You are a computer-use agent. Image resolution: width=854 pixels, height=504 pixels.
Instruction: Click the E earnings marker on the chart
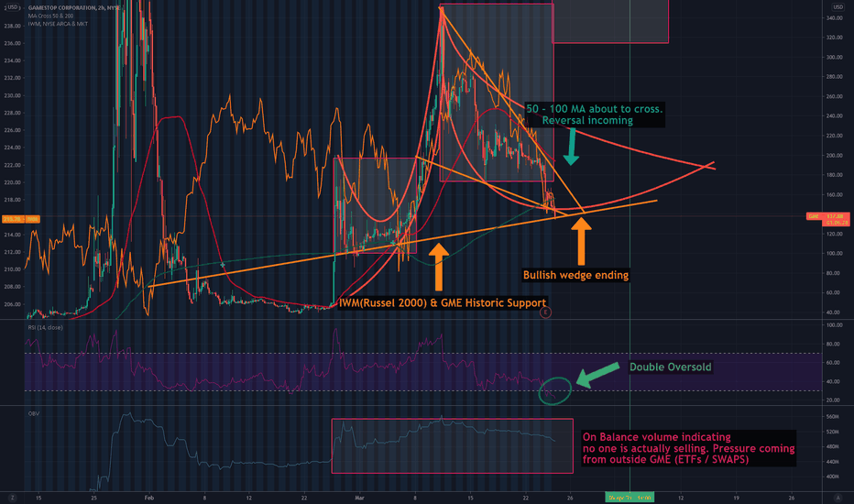coord(545,312)
